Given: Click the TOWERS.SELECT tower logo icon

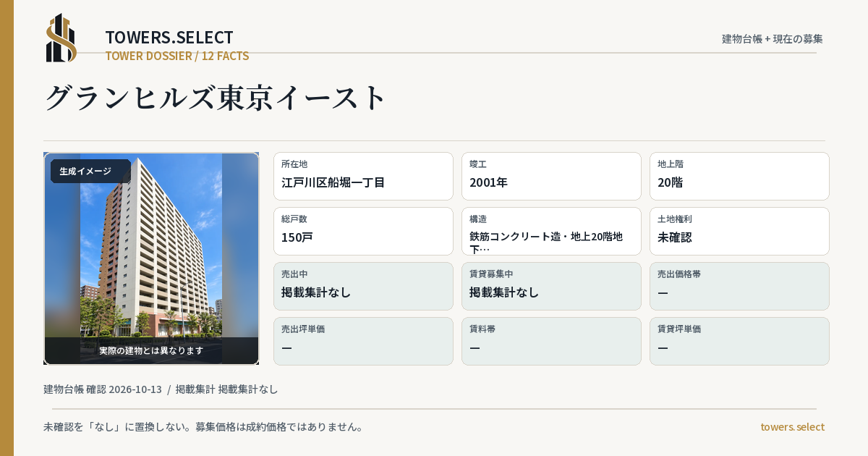Looking at the screenshot, I should [61, 38].
